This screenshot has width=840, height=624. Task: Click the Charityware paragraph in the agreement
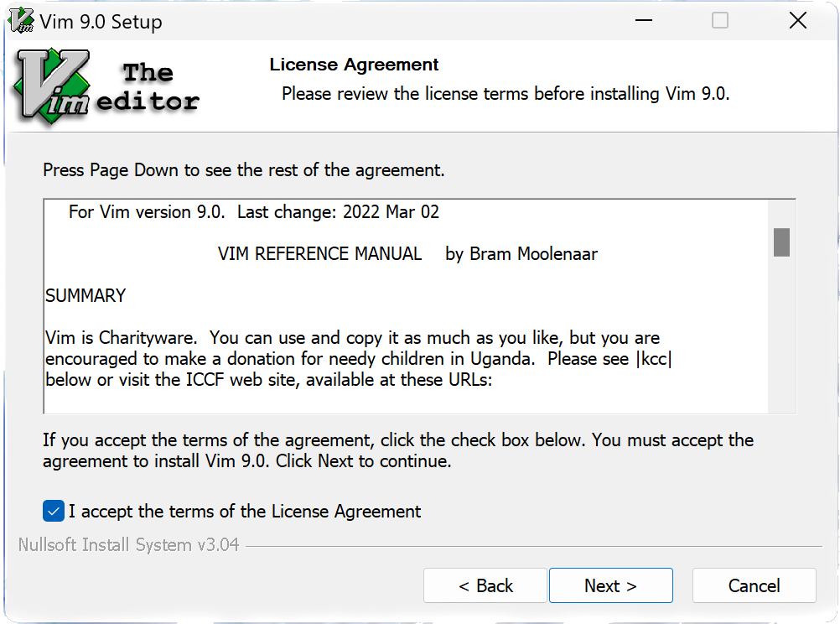point(352,358)
